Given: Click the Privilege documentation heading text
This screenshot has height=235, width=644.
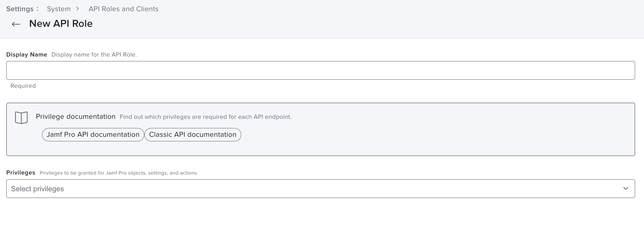Looking at the screenshot, I should pyautogui.click(x=76, y=116).
